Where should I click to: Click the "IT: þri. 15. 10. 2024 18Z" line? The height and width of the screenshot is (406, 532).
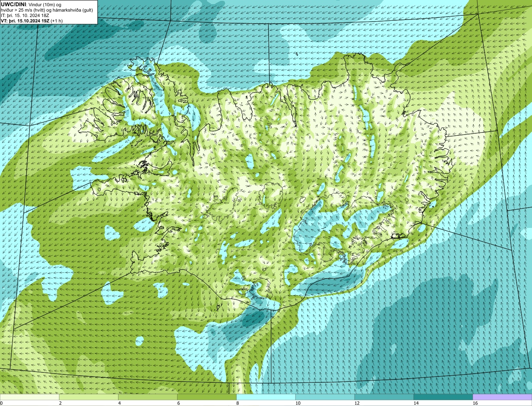coord(25,15)
